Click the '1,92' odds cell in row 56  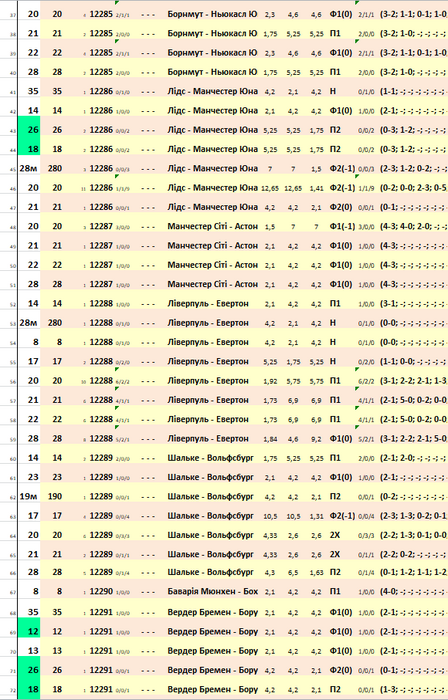point(270,381)
